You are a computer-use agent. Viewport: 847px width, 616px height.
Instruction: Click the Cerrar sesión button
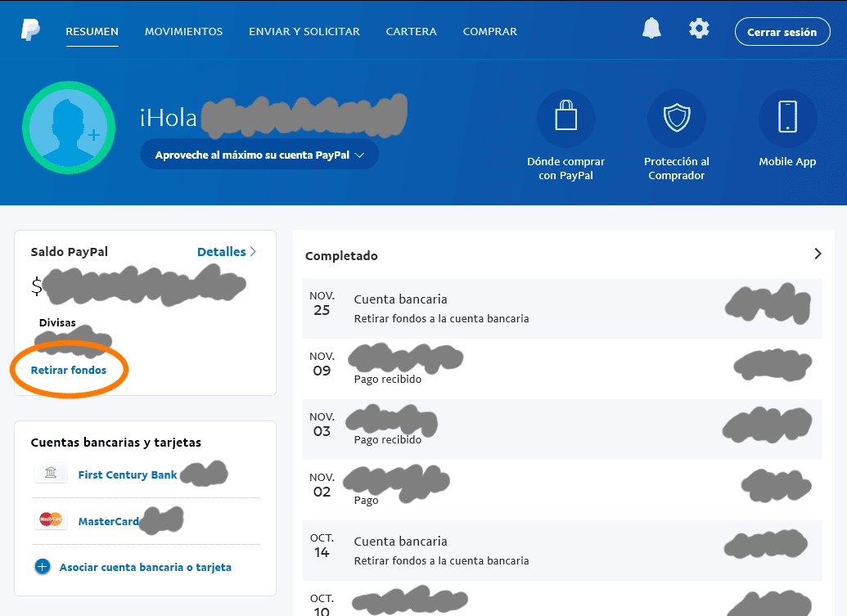coord(782,32)
